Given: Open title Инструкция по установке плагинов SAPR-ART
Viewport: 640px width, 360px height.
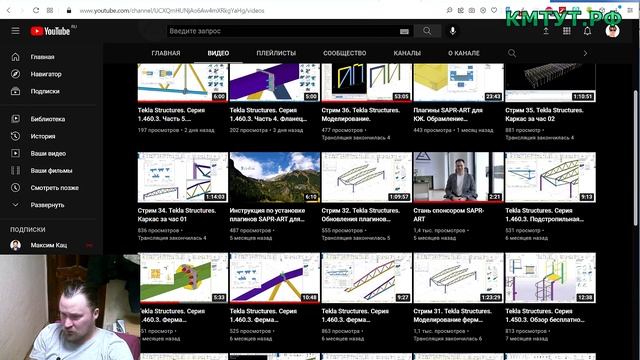Looking at the screenshot, I should [x=267, y=215].
